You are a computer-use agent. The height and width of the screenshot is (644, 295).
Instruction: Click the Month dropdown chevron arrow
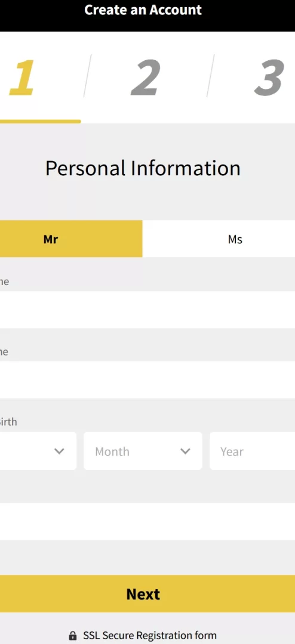[185, 451]
